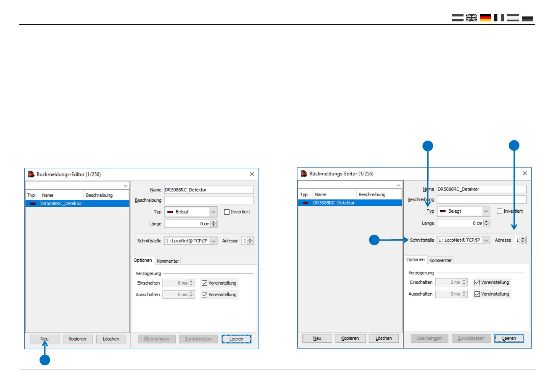The height and width of the screenshot is (392, 554).
Task: Click Beschreibung column header in right window list
Action: (x=379, y=195)
